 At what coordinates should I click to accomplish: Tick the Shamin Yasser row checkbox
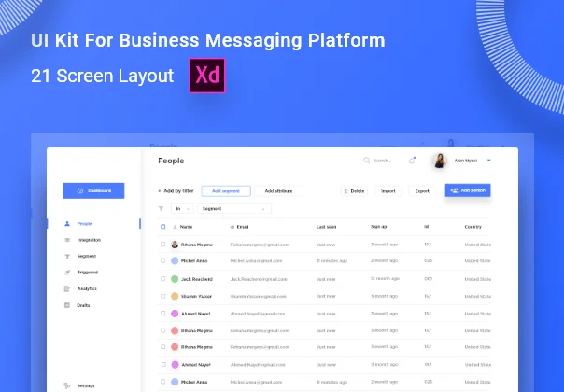click(162, 296)
